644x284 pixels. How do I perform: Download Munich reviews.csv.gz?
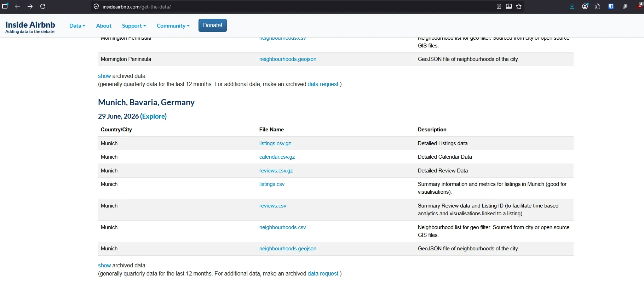click(276, 171)
